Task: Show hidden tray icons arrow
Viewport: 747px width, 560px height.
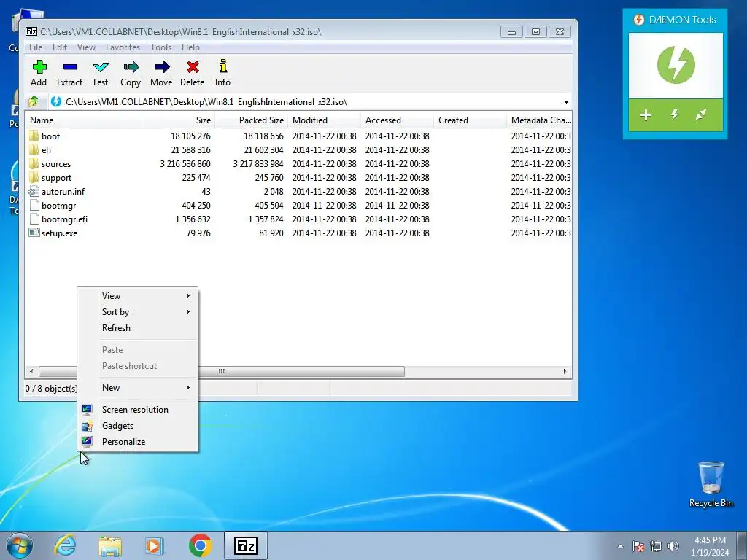Action: pos(620,546)
